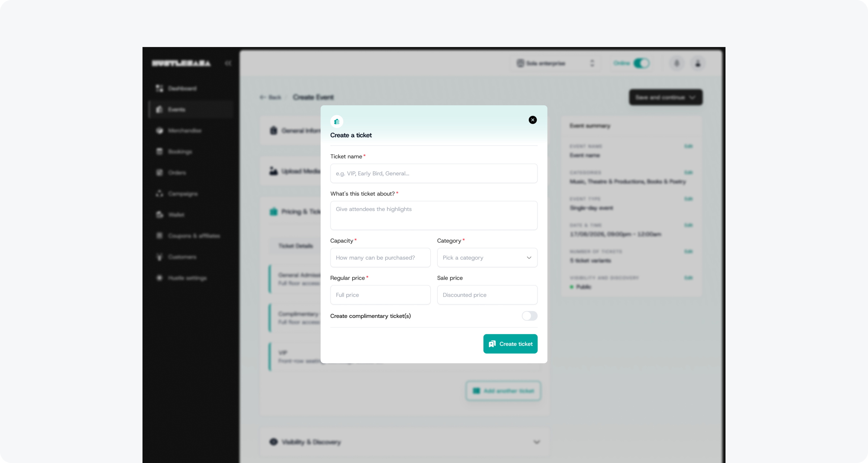
Task: Click the ticket icon above Create a ticket
Action: tap(337, 122)
